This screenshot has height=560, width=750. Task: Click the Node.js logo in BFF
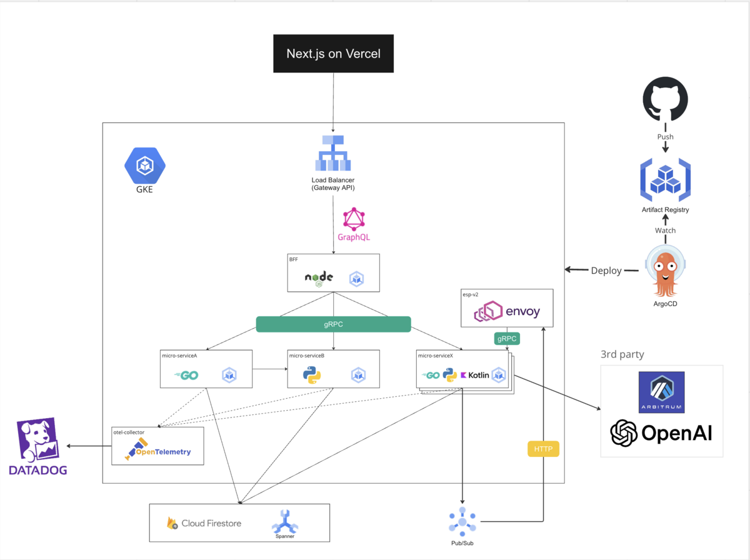[319, 278]
